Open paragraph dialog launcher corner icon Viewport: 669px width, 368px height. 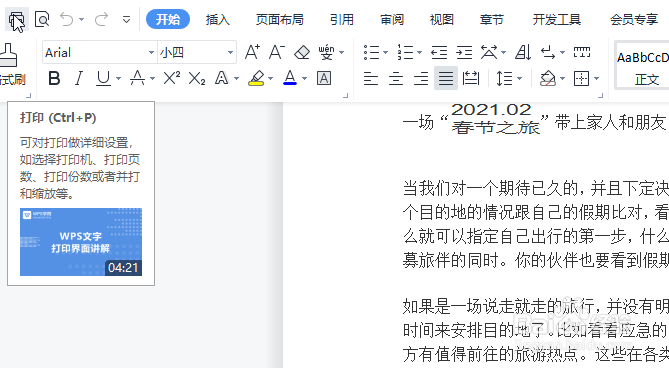pos(601,96)
